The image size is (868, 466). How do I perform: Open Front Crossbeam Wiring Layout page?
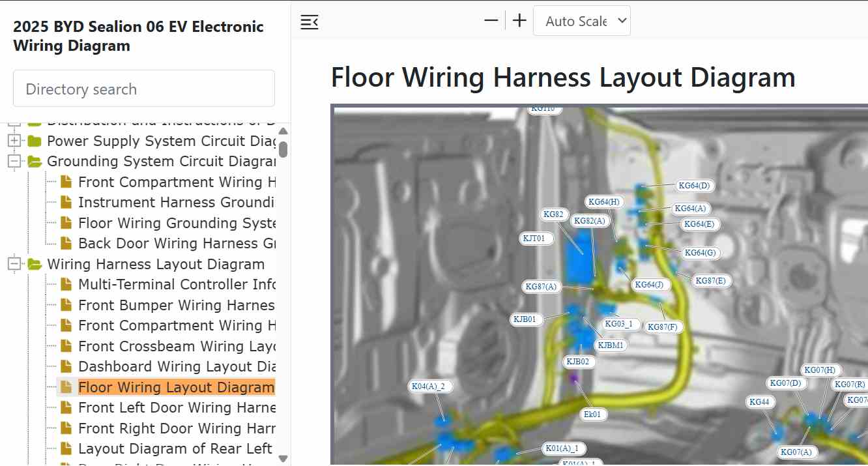177,346
